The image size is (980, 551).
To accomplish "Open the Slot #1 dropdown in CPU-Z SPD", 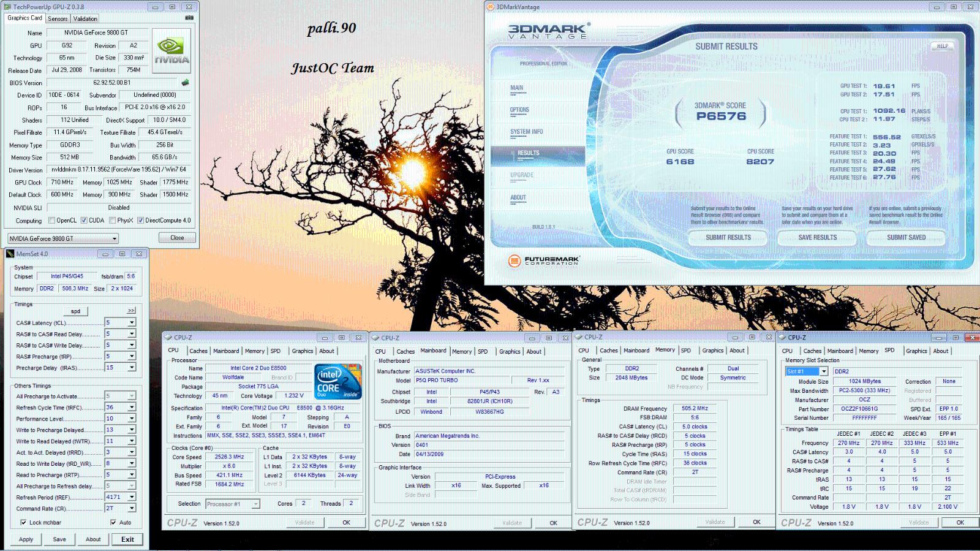I will click(824, 371).
